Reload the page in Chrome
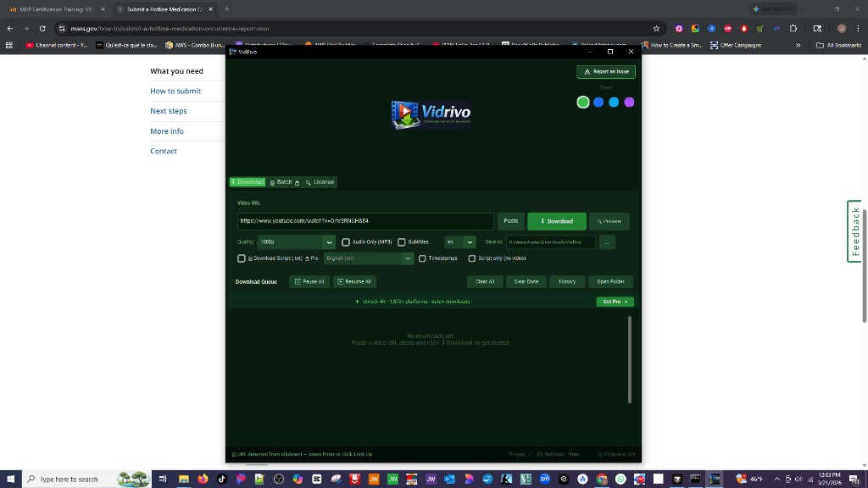This screenshot has width=868, height=488. (x=42, y=28)
